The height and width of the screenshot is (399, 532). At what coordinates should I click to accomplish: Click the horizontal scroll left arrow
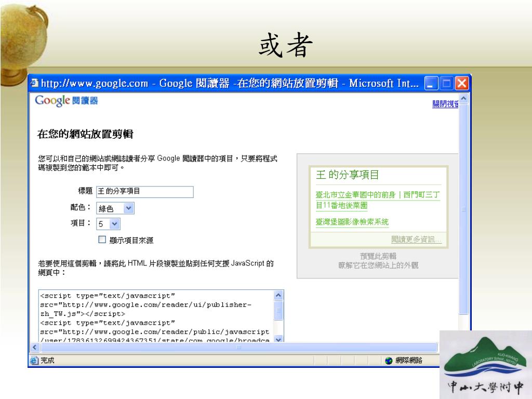pyautogui.click(x=35, y=347)
